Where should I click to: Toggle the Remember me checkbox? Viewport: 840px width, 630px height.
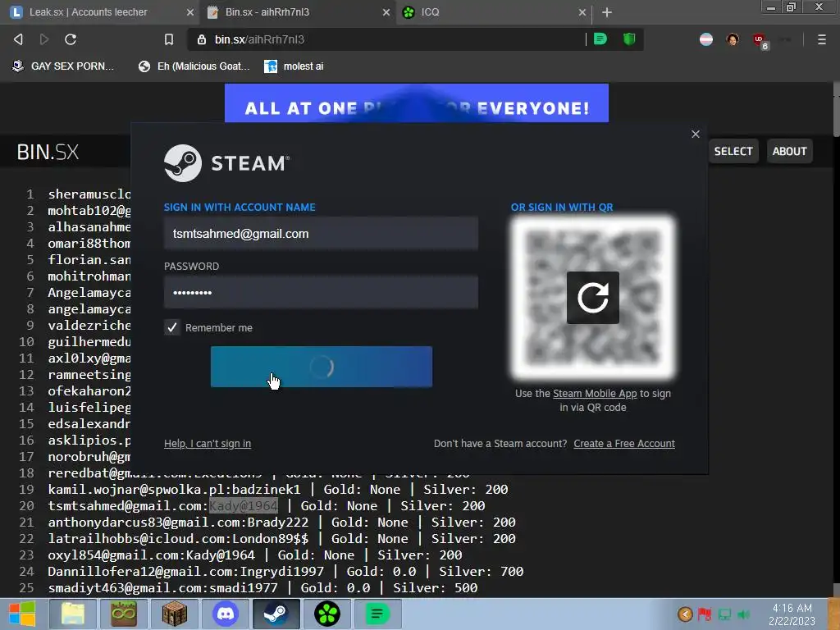pos(172,327)
